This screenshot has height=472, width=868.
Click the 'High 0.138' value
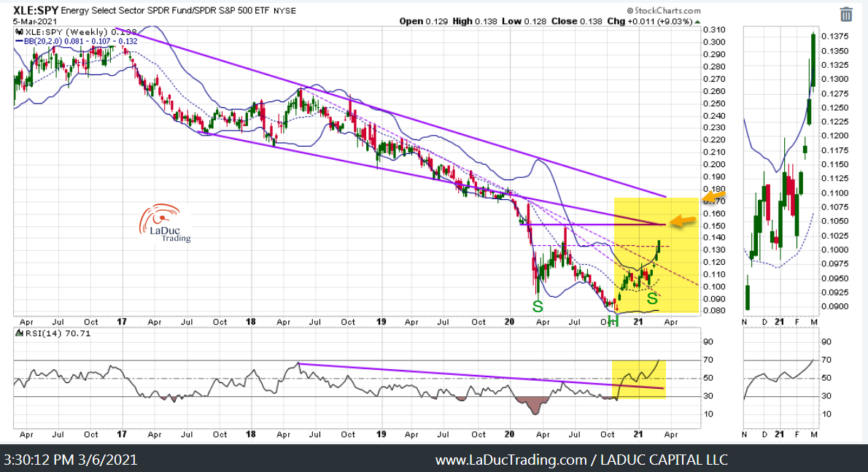point(474,21)
